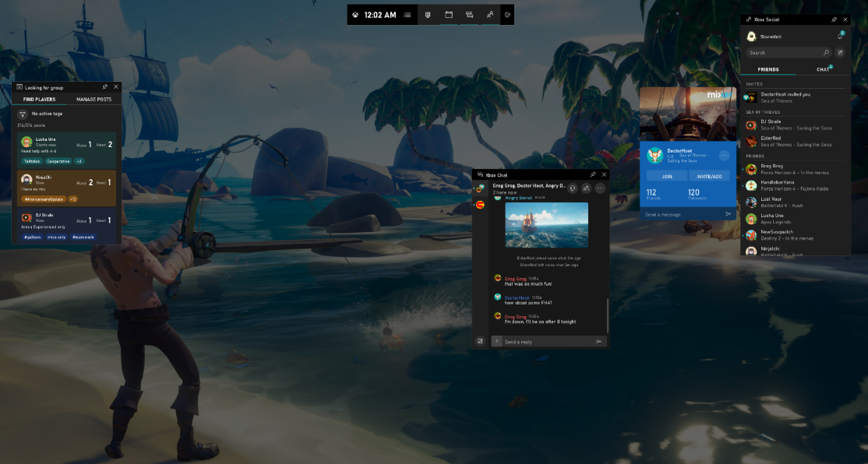Click search magnifier in Xbox Social

click(826, 52)
